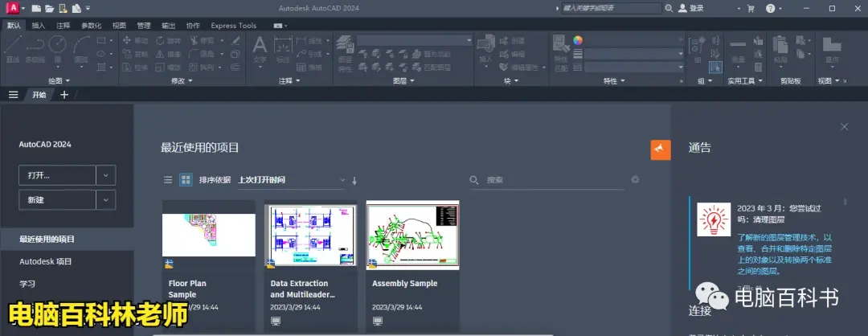Image resolution: width=868 pixels, height=336 pixels.
Task: Select the Table (表格) tool
Action: click(309, 68)
